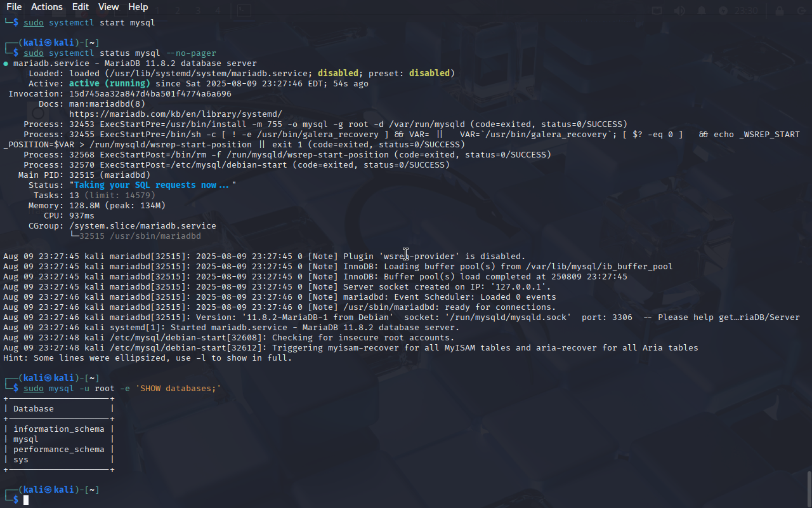Viewport: 812px width, 508px height.
Task: Click the bottom terminal prompt cursor block
Action: (26, 500)
